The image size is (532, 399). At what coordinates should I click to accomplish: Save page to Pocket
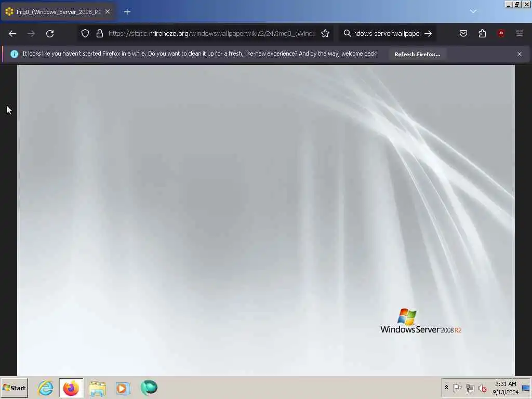pos(463,33)
